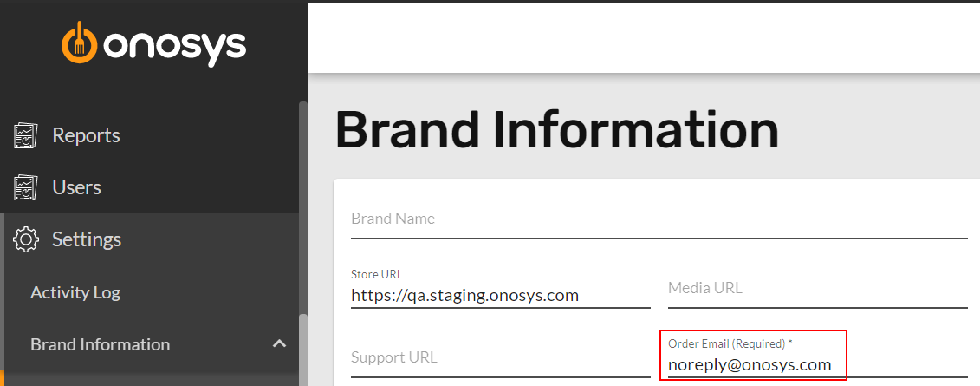Click the Reports newspaper icon in sidebar
The image size is (980, 386).
26,135
